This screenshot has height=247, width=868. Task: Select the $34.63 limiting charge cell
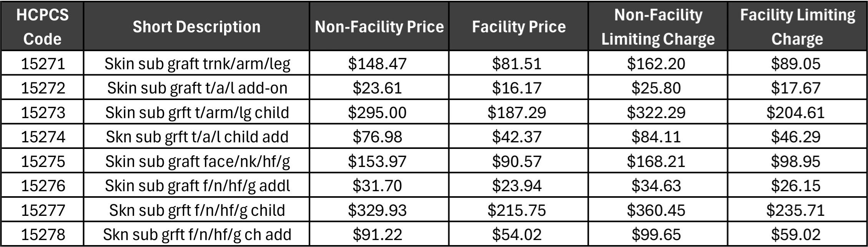(x=656, y=185)
